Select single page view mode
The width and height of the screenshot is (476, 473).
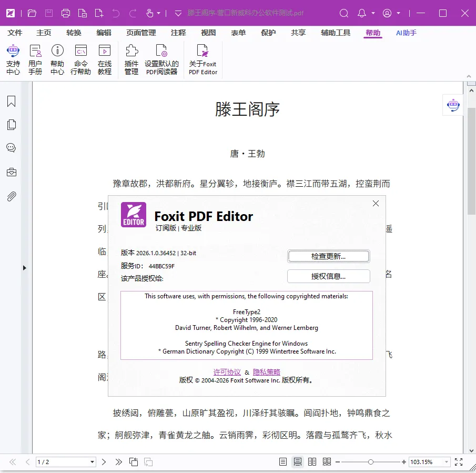[x=282, y=462]
